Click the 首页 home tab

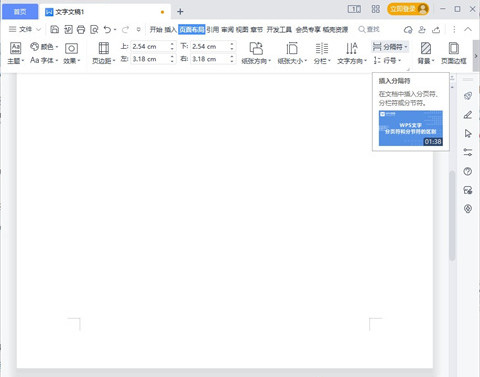click(20, 12)
